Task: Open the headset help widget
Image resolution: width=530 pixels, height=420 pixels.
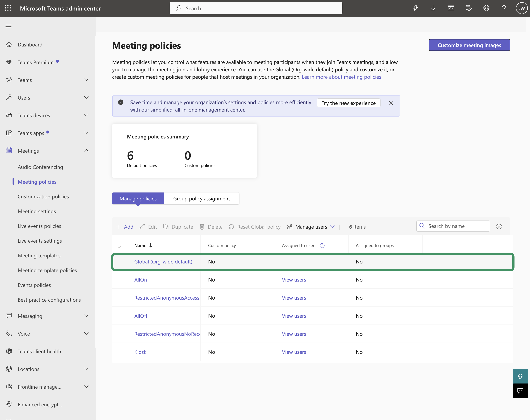Action: tap(520, 376)
